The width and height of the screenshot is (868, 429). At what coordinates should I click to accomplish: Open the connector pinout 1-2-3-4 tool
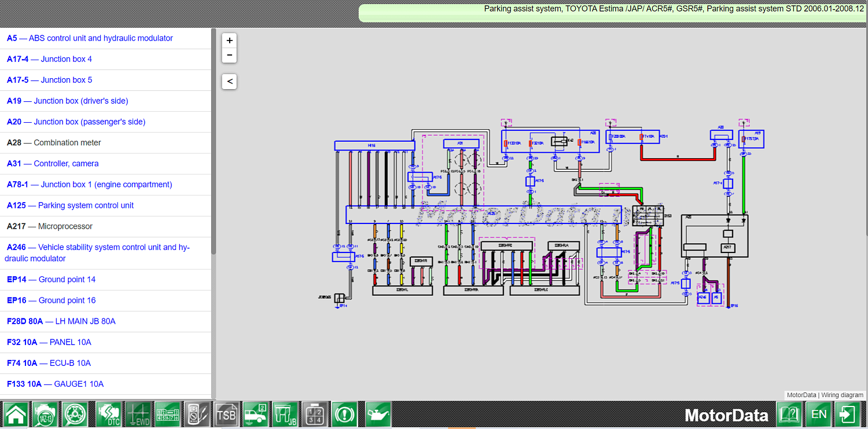pos(314,414)
